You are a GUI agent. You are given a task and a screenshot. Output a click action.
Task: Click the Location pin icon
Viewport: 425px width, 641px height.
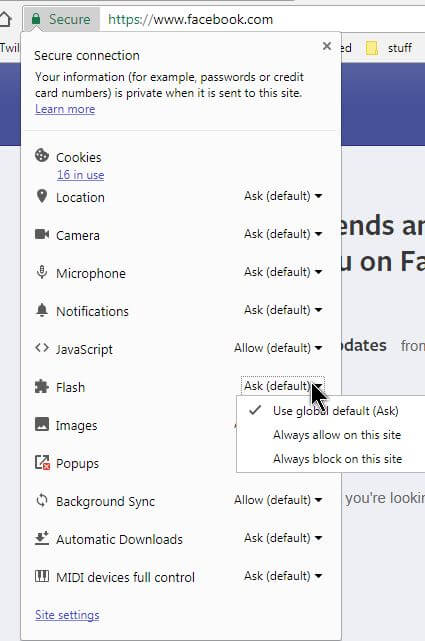pyautogui.click(x=42, y=196)
